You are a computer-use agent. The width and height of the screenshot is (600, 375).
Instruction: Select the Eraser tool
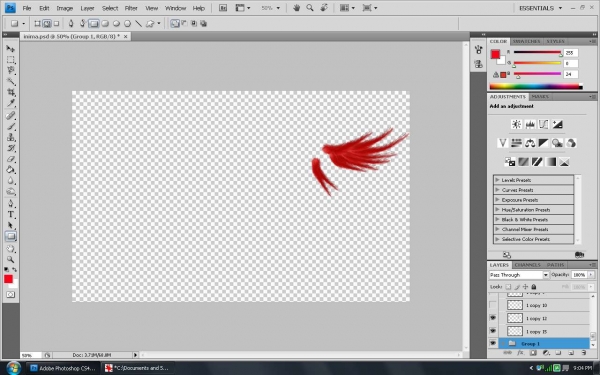tap(10, 159)
